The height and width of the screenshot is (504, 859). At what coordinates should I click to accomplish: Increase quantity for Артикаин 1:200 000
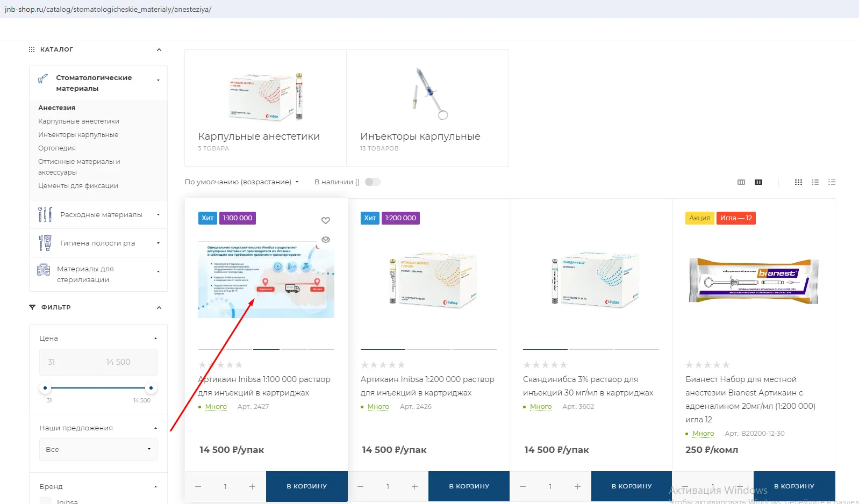414,486
